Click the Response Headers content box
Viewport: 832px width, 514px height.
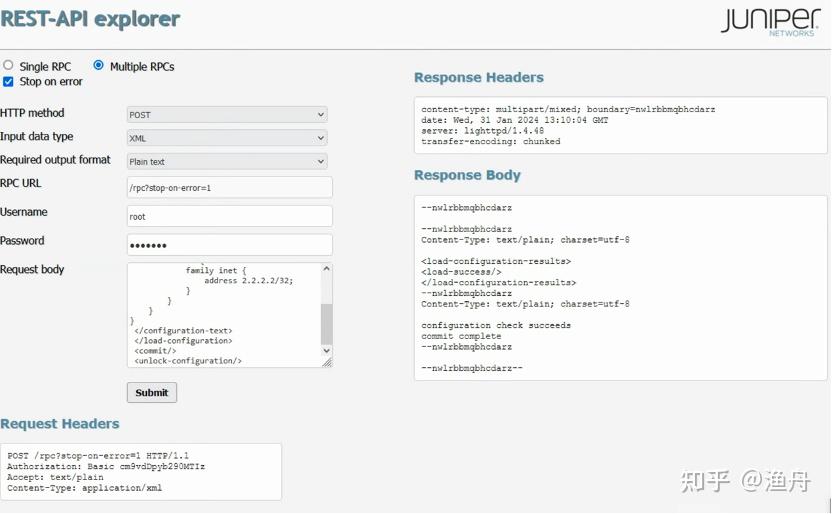[x=620, y=125]
